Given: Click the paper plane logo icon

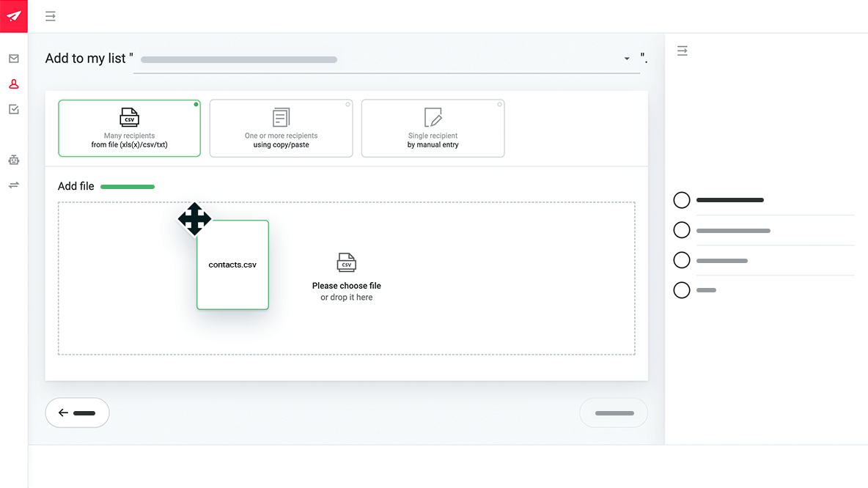Looking at the screenshot, I should pos(13,16).
